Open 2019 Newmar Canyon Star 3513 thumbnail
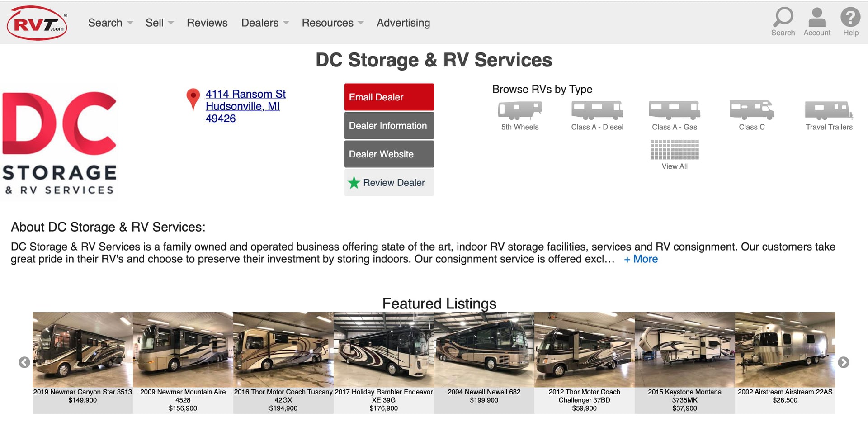Image resolution: width=868 pixels, height=427 pixels. pyautogui.click(x=83, y=350)
